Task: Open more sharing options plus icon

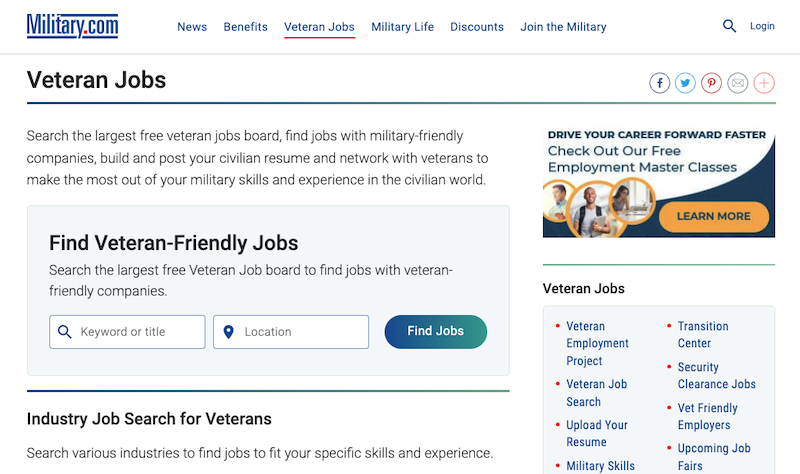Action: click(x=764, y=83)
